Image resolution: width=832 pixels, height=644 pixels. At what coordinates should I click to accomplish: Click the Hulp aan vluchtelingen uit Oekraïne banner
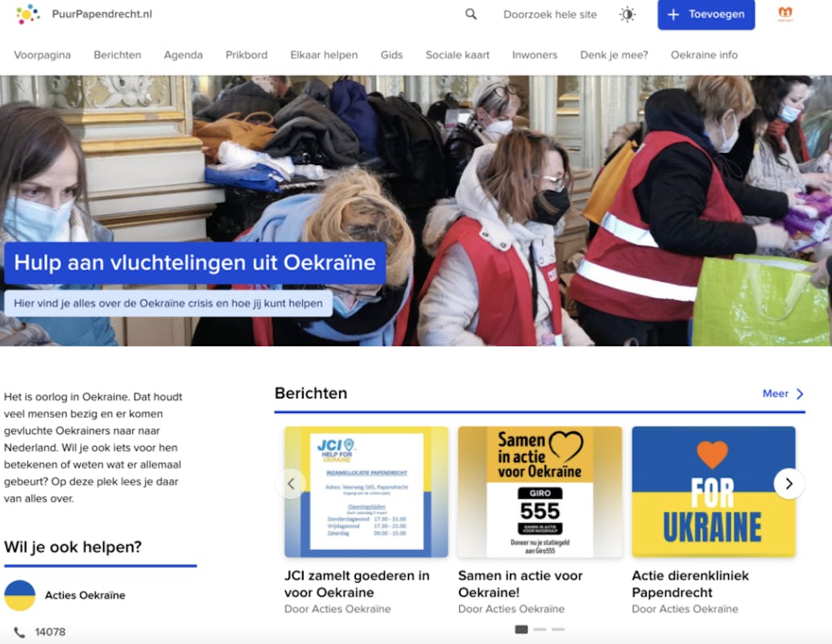point(195,263)
